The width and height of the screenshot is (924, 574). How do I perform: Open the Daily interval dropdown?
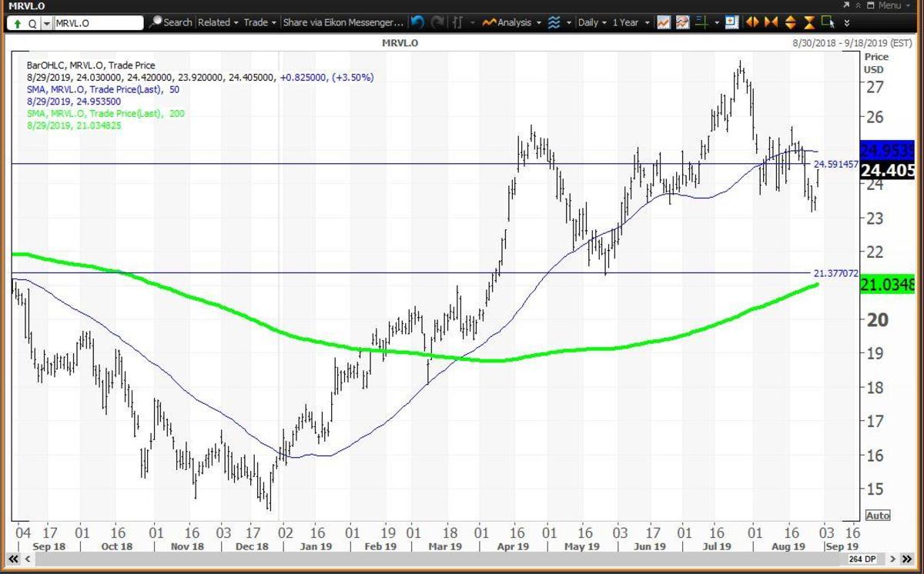tap(592, 22)
